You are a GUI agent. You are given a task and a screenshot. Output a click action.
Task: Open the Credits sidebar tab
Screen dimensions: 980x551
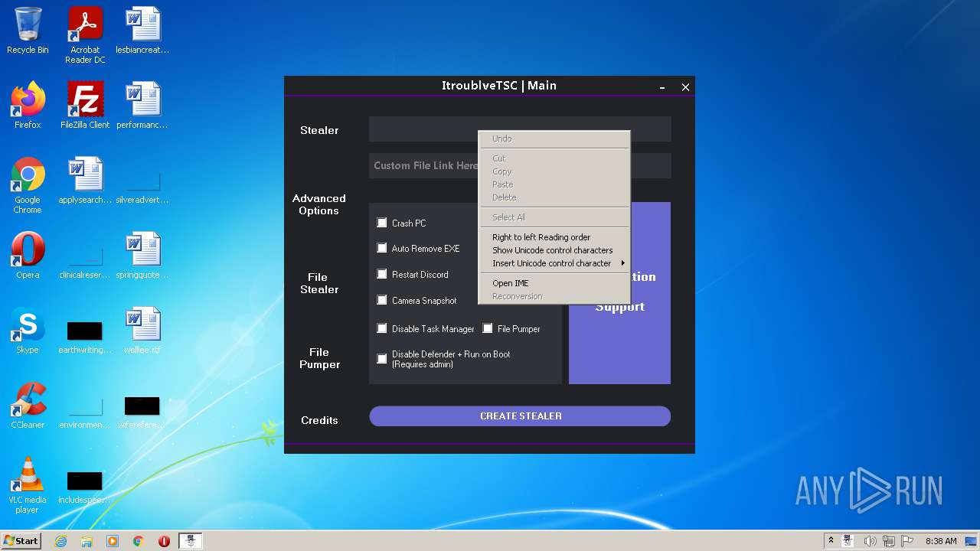pyautogui.click(x=319, y=420)
